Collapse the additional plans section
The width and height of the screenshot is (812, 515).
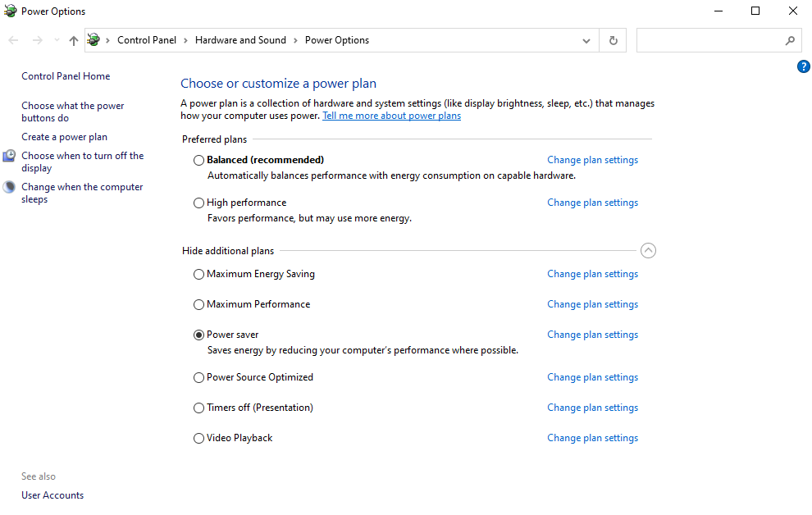click(x=648, y=250)
